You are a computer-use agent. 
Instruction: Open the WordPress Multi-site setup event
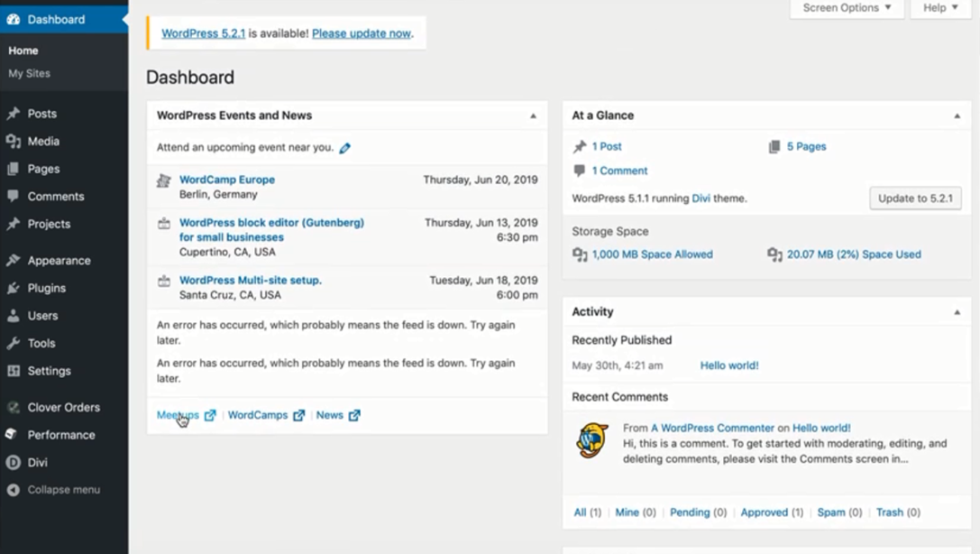coord(250,280)
